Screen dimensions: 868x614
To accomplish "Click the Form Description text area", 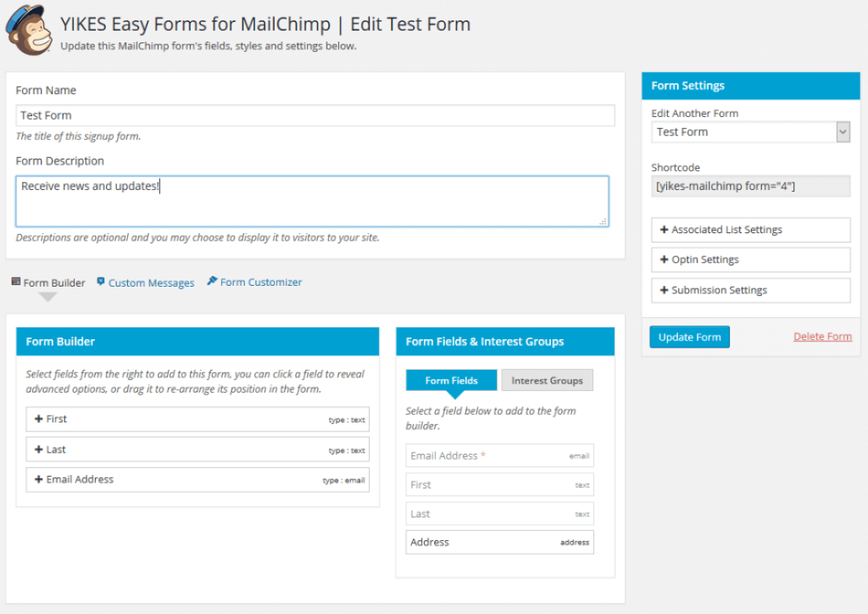I will coord(312,202).
